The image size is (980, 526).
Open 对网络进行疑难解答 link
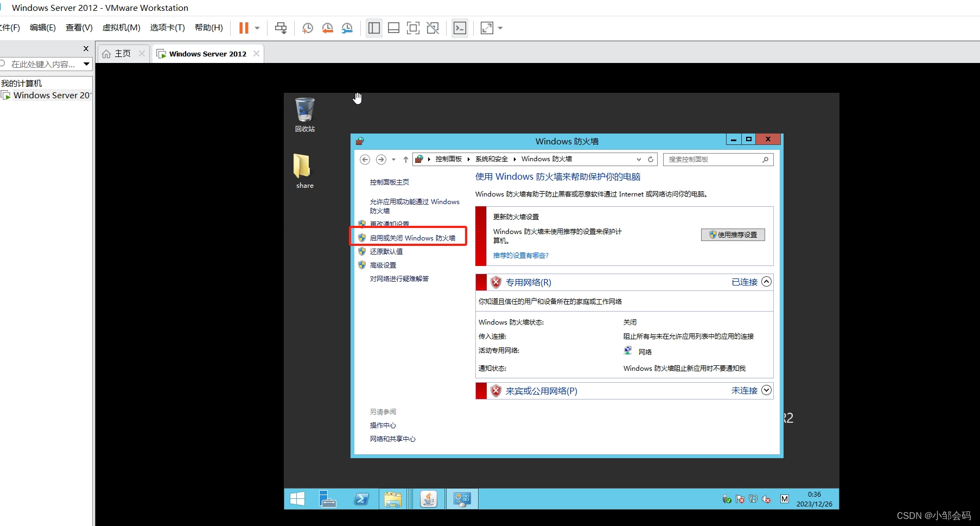coord(399,278)
